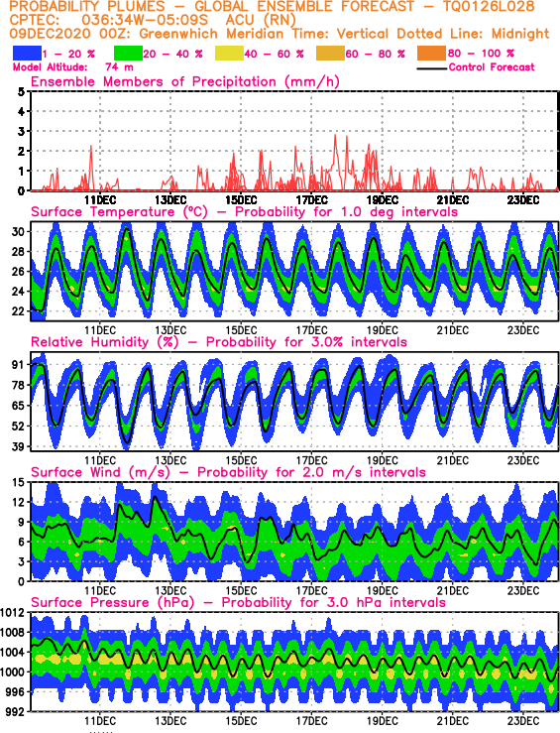Click the CPTEC station coordinates line
The image size is (560, 733).
pos(153,20)
